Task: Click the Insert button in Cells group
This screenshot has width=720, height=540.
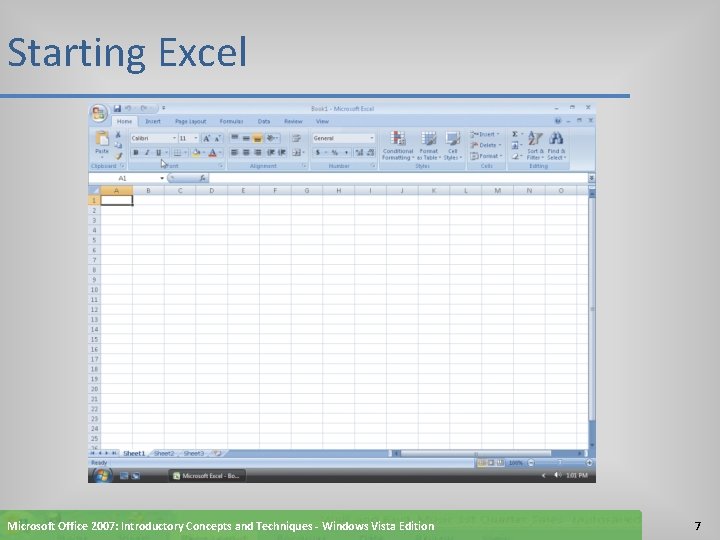Action: [x=485, y=134]
